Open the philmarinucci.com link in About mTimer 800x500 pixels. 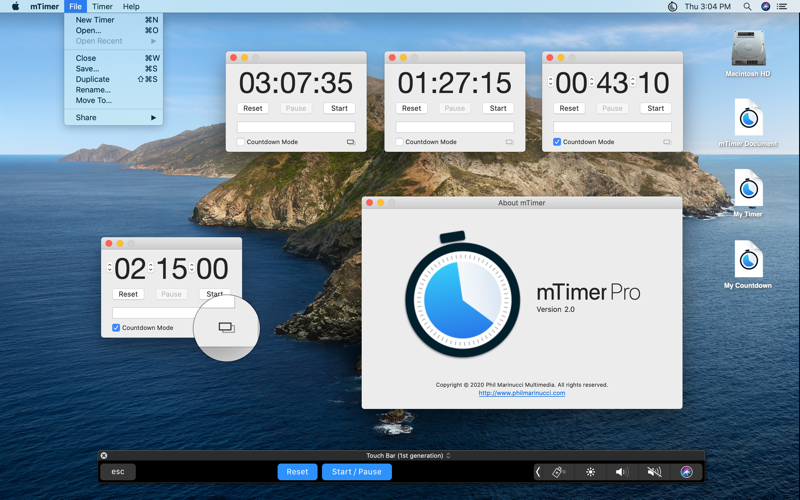[x=521, y=393]
